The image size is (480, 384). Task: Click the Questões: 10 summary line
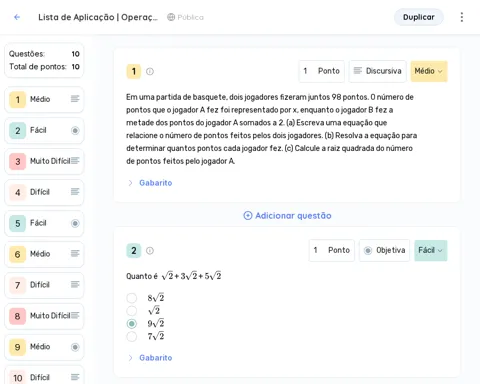click(x=44, y=54)
